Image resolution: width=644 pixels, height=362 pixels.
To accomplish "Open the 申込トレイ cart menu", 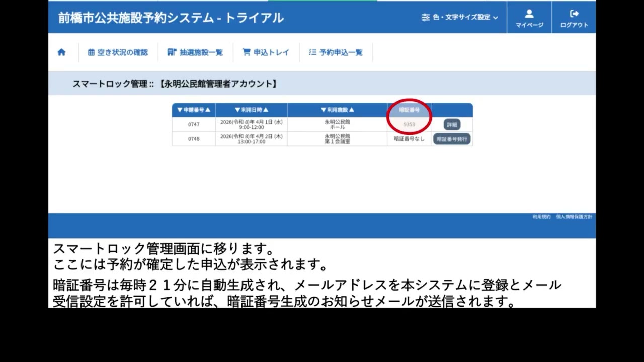I will click(266, 52).
